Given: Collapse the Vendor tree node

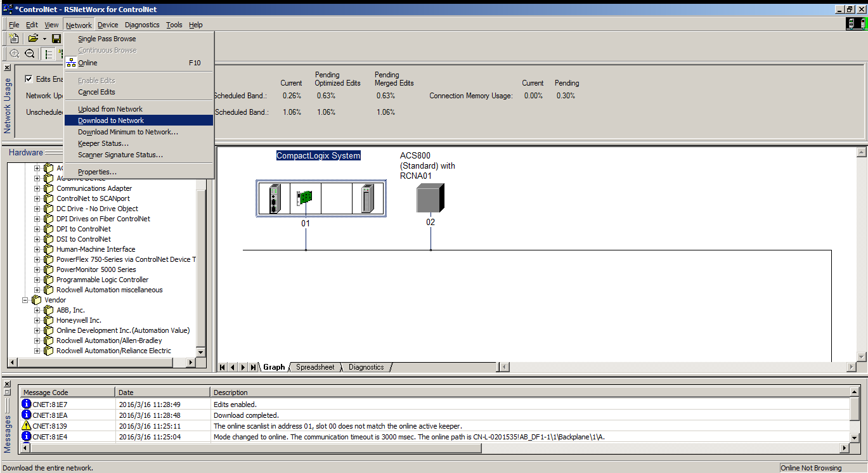Looking at the screenshot, I should 26,300.
